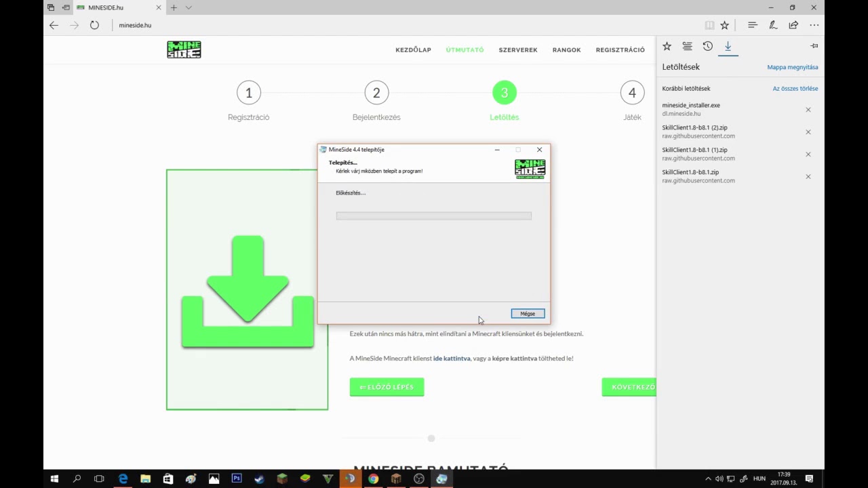This screenshot has width=868, height=488.
Task: Click the MineSide logo on the website
Action: [184, 49]
